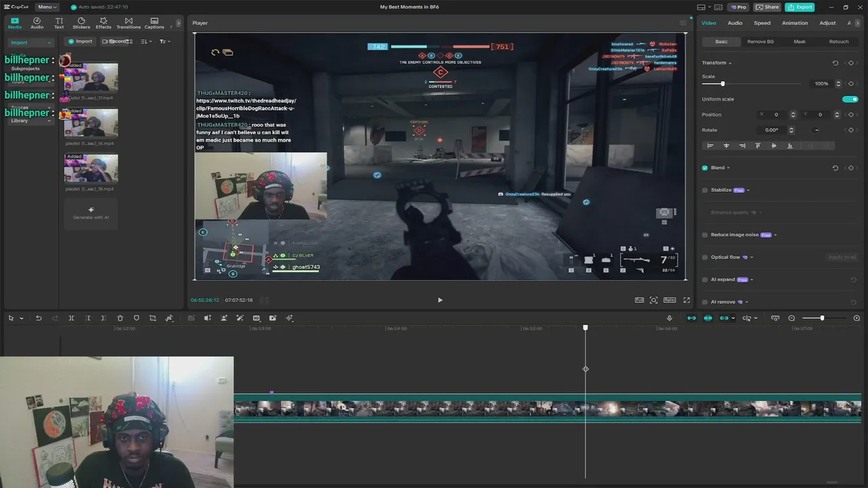868x488 pixels.
Task: Reset the Transform settings
Action: click(x=835, y=63)
